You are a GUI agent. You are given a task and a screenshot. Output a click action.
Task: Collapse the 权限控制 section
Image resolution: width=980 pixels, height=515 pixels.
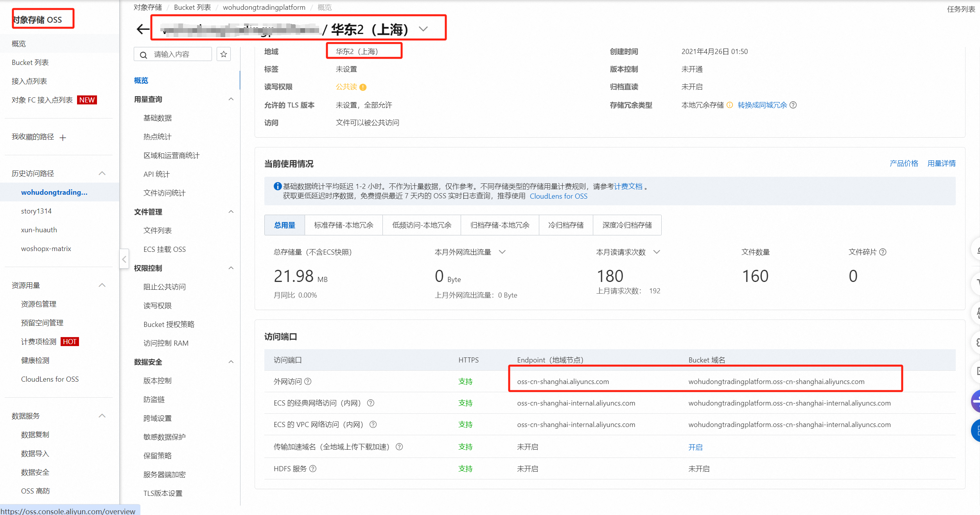pos(231,268)
